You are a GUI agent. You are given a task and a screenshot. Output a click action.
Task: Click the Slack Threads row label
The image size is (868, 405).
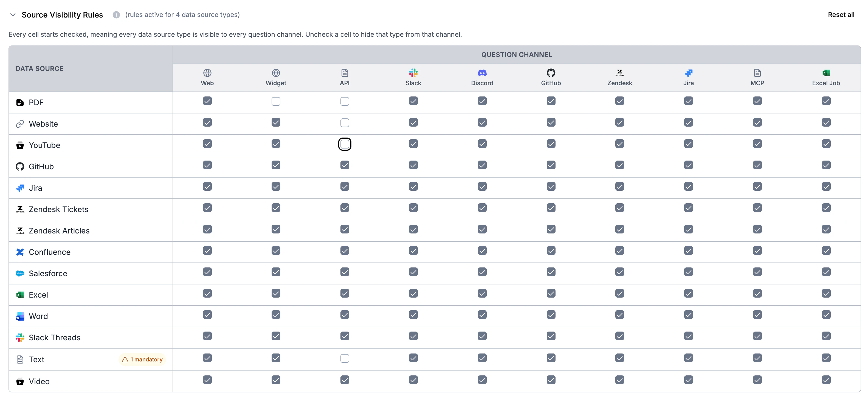55,338
